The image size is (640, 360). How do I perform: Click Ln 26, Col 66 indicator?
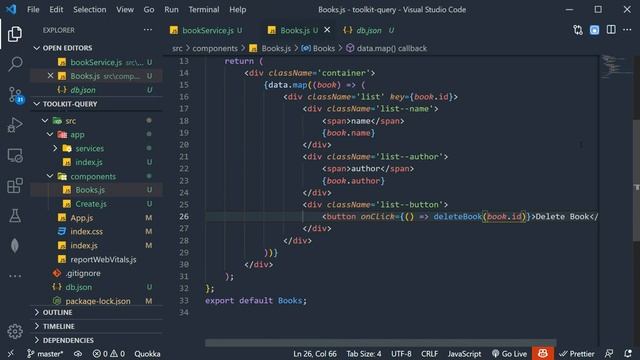coord(315,353)
